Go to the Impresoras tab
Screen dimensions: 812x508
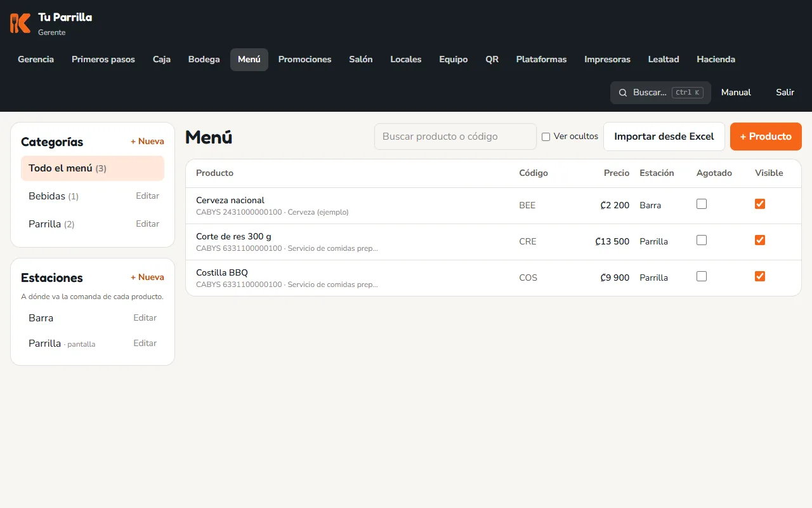[607, 60]
